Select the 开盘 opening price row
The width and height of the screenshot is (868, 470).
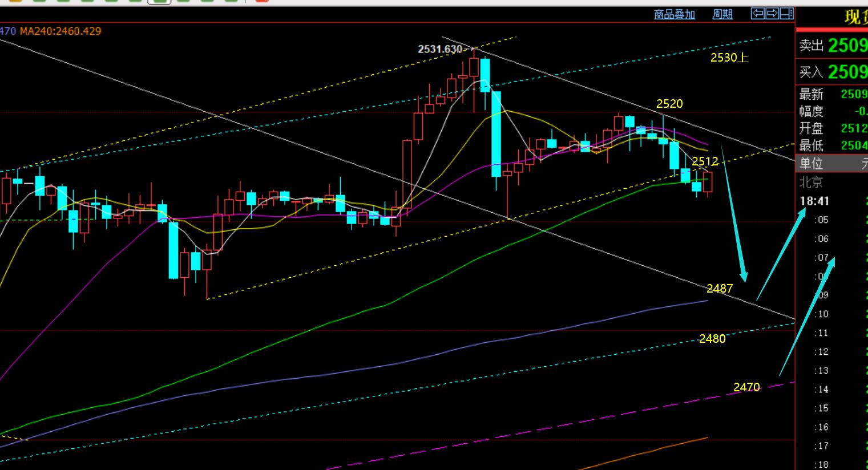click(832, 128)
